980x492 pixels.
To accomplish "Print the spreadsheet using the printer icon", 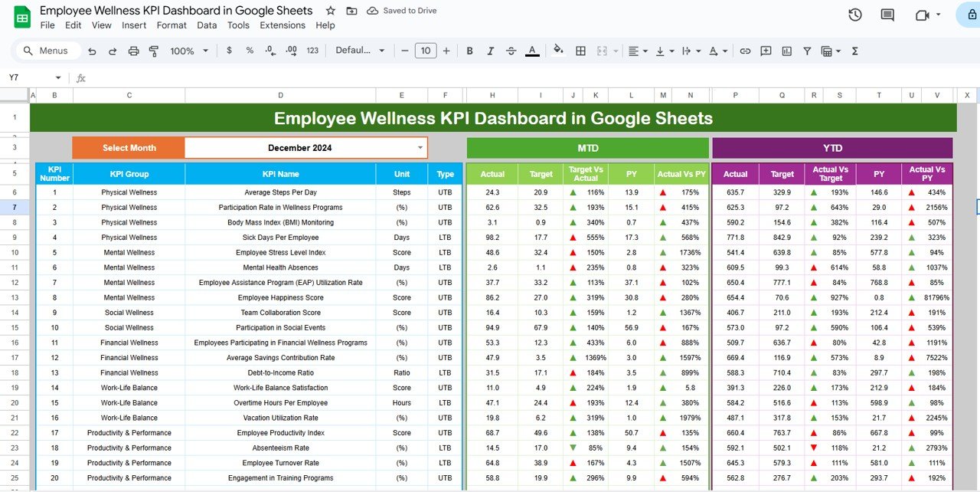I will click(x=133, y=51).
